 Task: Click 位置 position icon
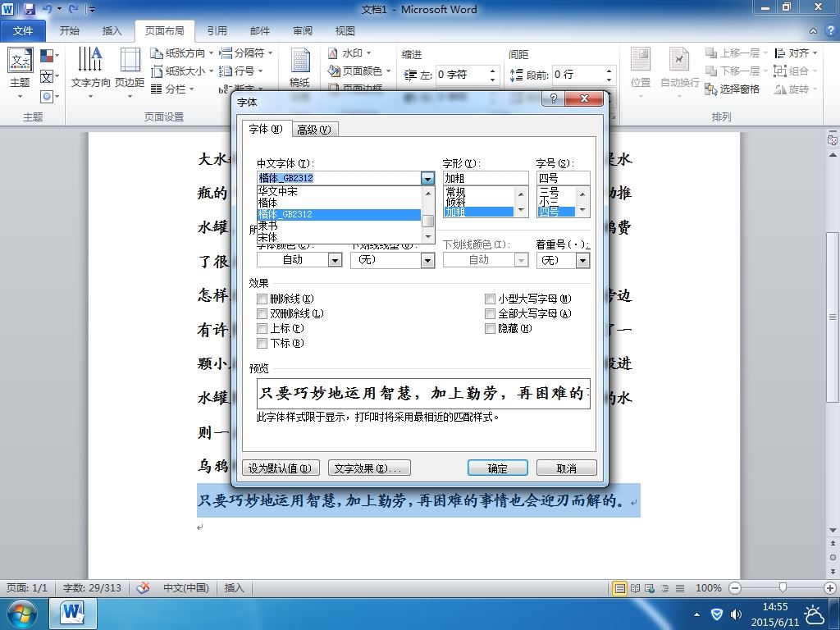tap(640, 59)
